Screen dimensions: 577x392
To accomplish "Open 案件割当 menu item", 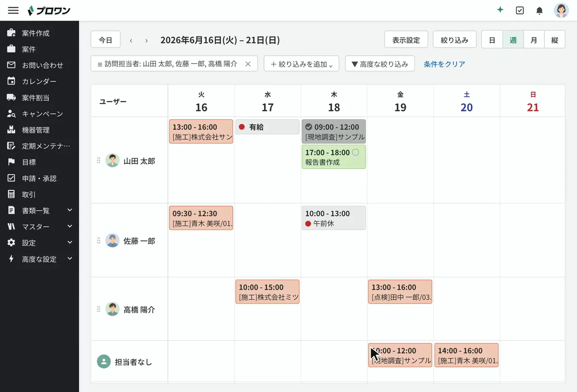I will (x=39, y=98).
